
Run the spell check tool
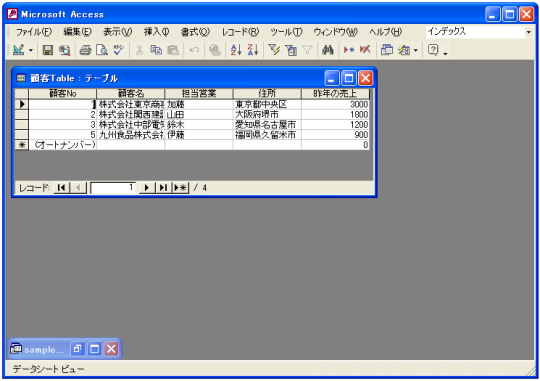(118, 50)
